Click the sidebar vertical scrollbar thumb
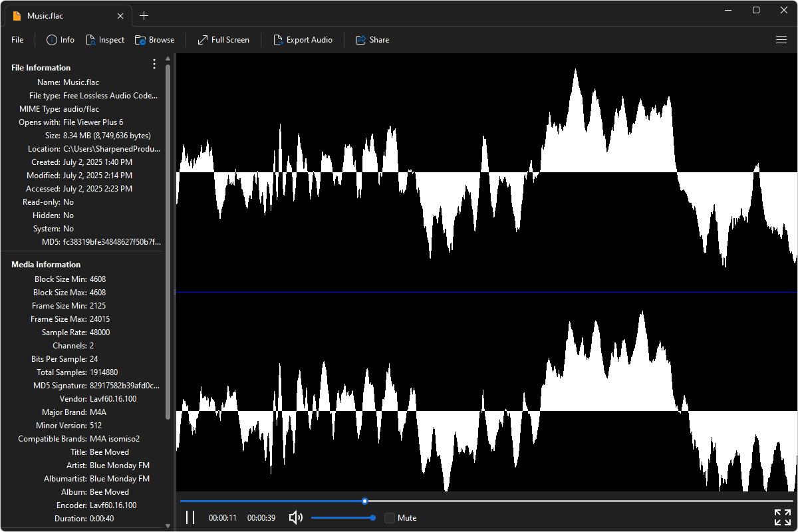The width and height of the screenshot is (798, 532). point(168,241)
